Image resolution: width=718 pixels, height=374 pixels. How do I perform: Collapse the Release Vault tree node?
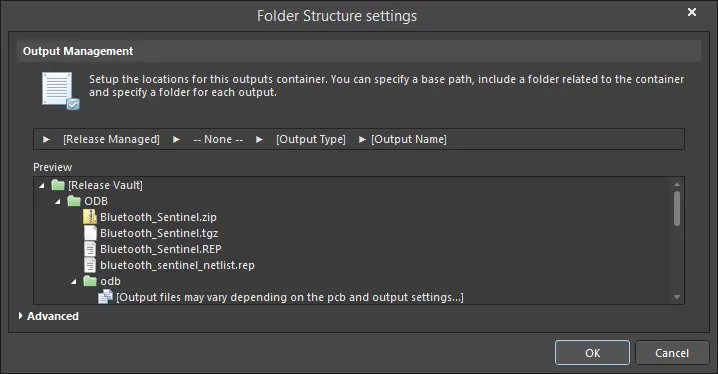42,185
